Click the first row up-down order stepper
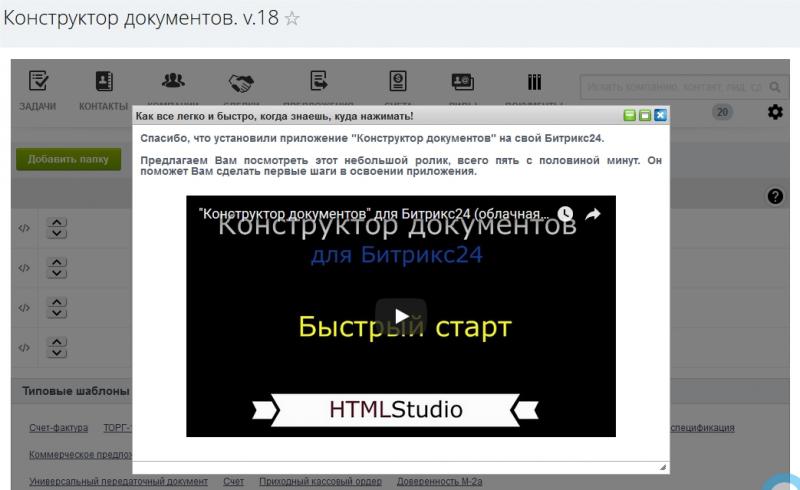 (x=58, y=228)
